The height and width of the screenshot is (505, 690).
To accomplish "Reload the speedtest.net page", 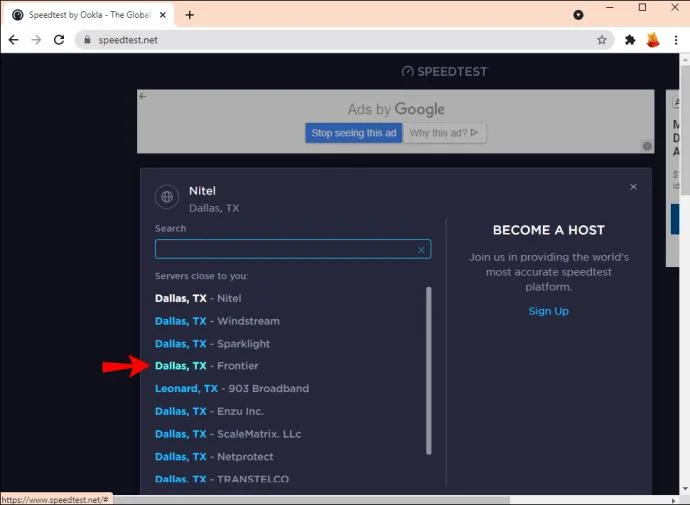I will click(59, 40).
